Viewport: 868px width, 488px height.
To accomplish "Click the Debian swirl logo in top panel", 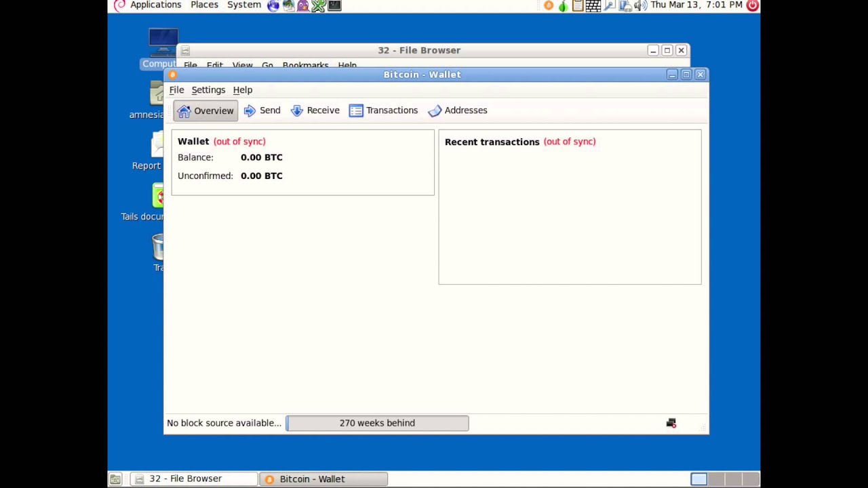I will [120, 5].
